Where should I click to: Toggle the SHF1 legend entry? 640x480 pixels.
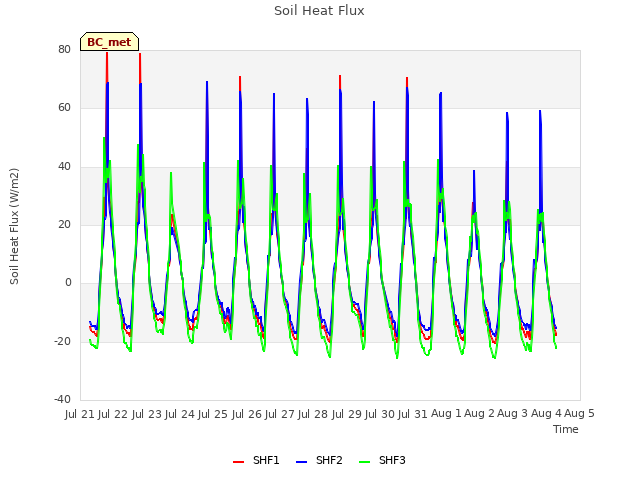tap(256, 460)
